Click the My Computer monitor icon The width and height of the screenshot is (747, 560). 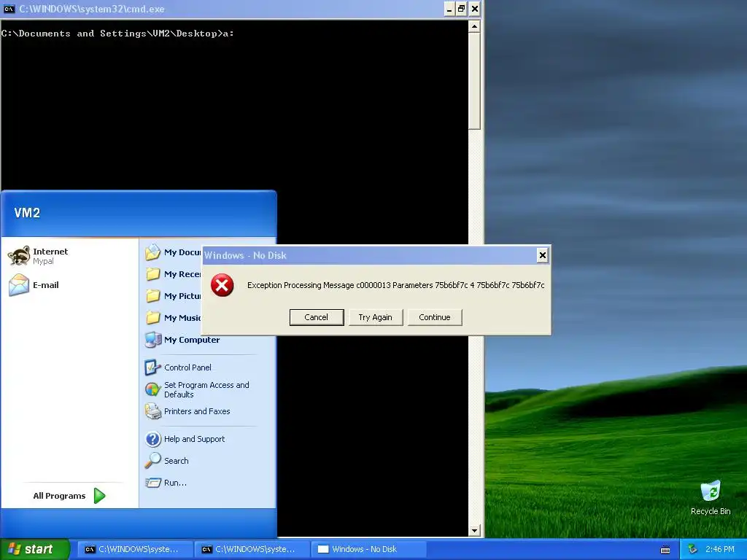[x=153, y=340]
